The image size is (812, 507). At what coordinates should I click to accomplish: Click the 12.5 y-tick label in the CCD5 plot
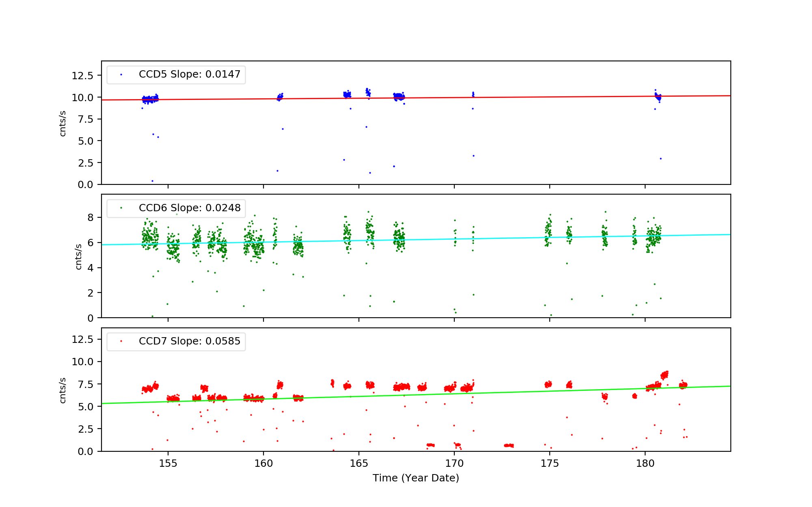point(82,76)
